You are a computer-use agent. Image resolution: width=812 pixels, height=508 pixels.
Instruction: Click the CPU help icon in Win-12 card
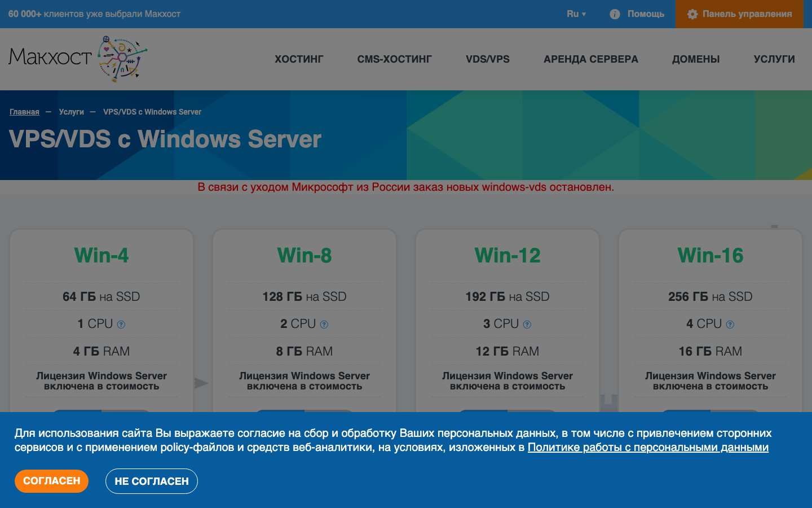(527, 325)
